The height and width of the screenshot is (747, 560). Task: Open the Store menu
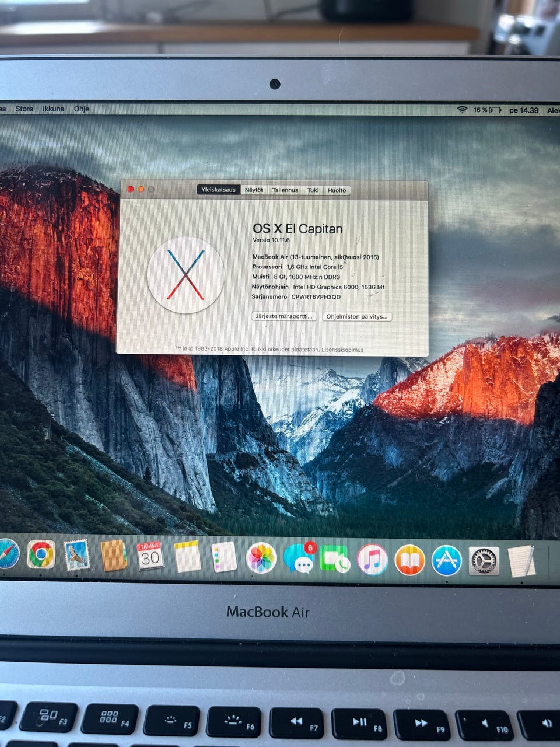24,109
